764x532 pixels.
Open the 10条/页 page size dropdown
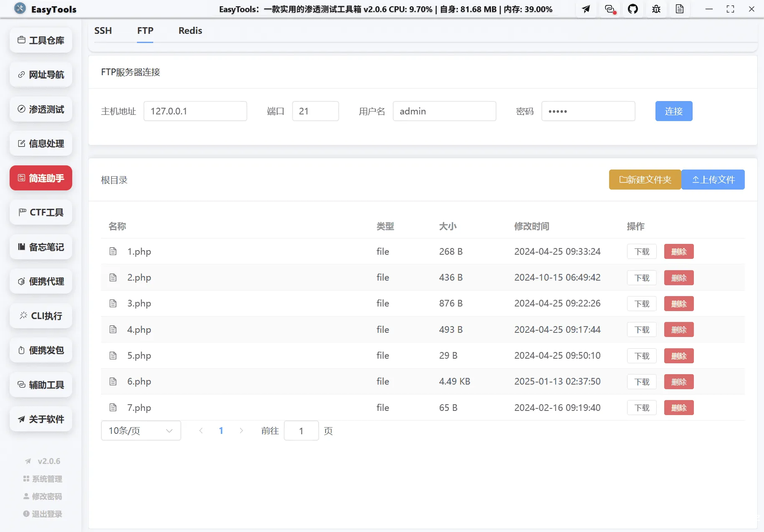point(141,431)
